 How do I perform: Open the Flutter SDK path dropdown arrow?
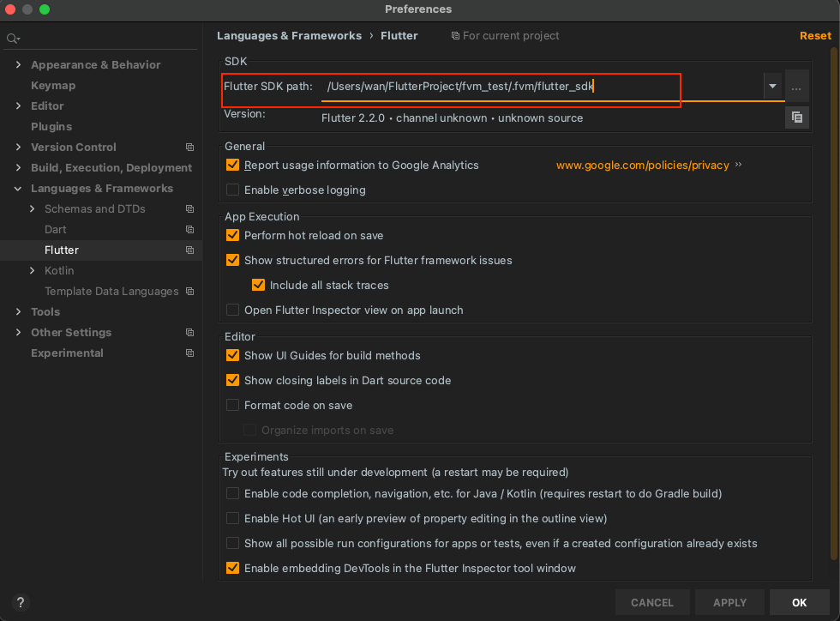[x=772, y=87]
